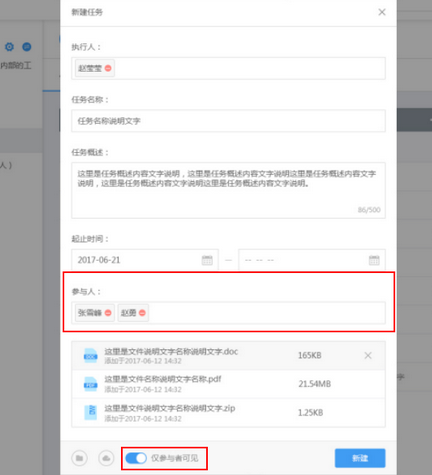Image resolution: width=432 pixels, height=475 pixels.
Task: Open end date calendar picker icon
Action: [374, 260]
